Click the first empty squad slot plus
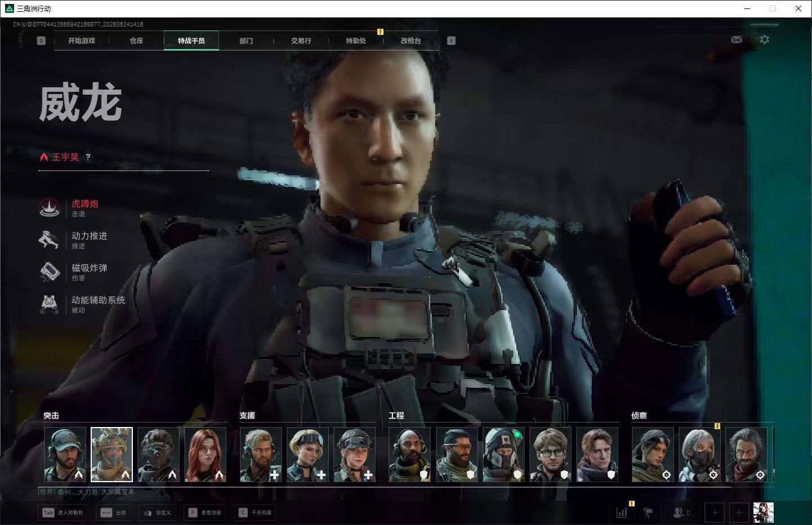 click(715, 513)
